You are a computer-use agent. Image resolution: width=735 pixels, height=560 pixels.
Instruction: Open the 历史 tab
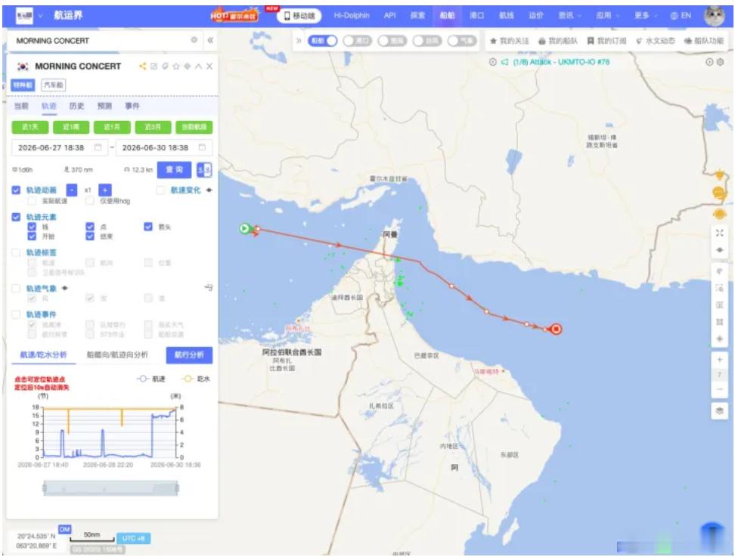[76, 106]
